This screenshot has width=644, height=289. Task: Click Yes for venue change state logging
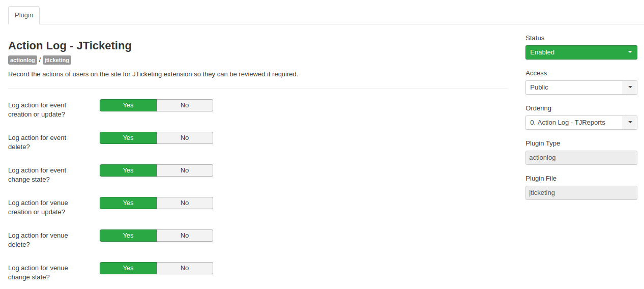click(x=128, y=268)
